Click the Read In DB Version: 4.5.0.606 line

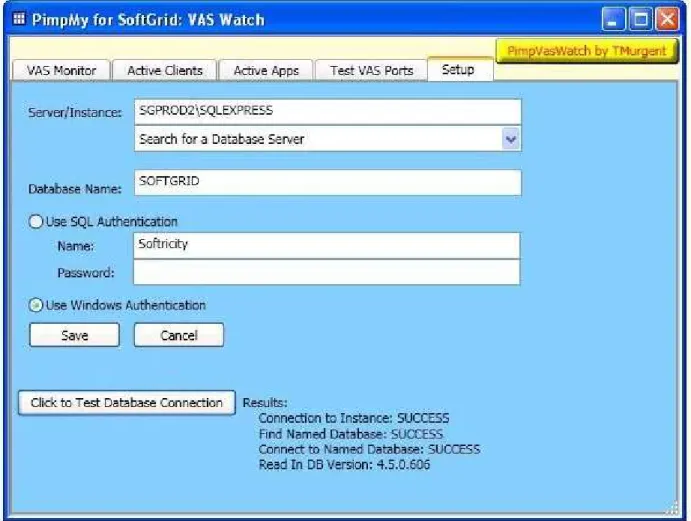tap(344, 465)
